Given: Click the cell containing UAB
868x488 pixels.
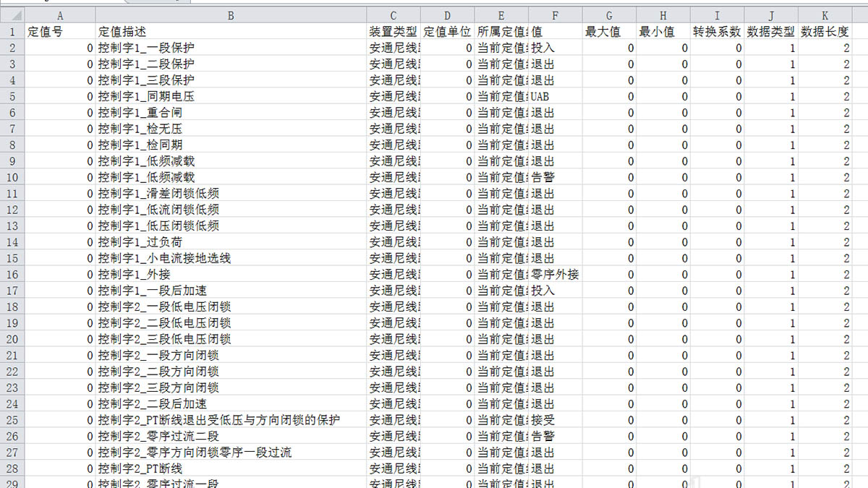Looking at the screenshot, I should pyautogui.click(x=555, y=96).
